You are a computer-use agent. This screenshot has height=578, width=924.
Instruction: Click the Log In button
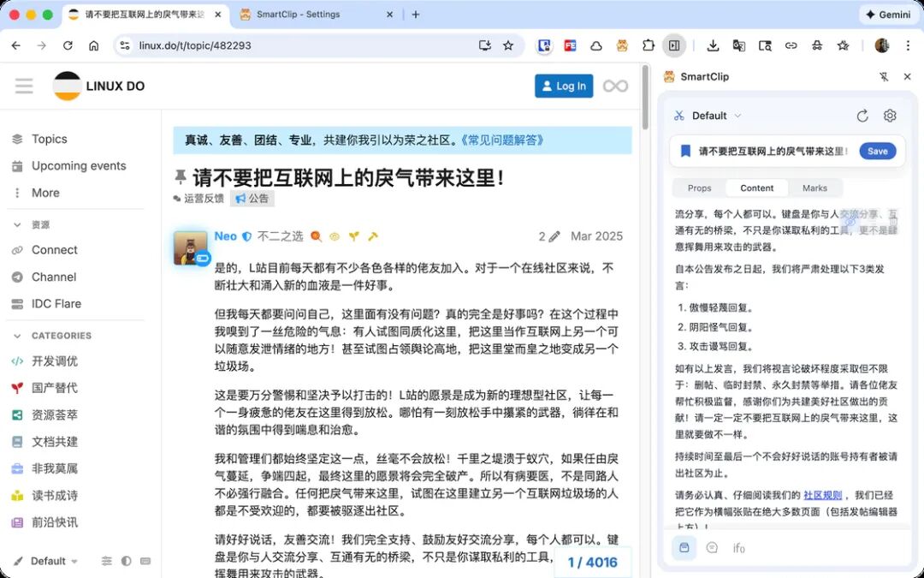coord(564,86)
